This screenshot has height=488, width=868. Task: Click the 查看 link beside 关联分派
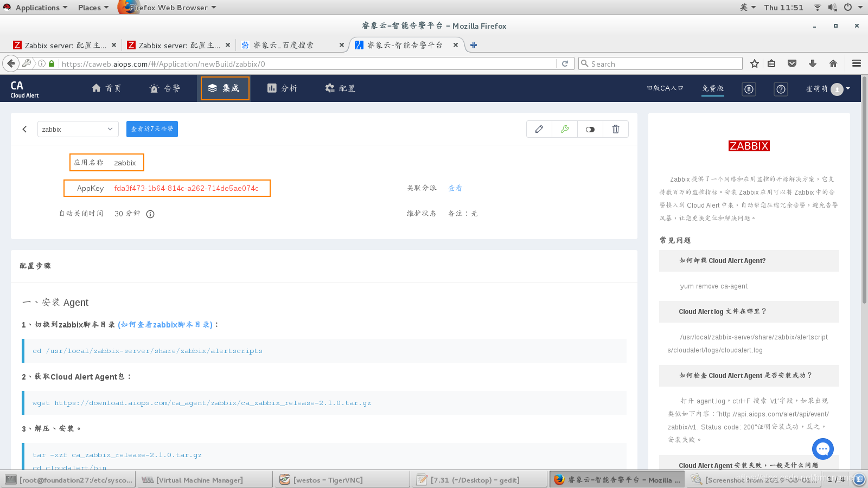click(x=455, y=188)
